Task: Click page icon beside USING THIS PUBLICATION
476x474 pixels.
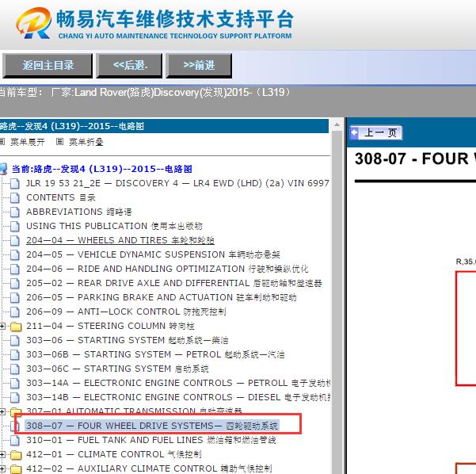Action: (15, 227)
